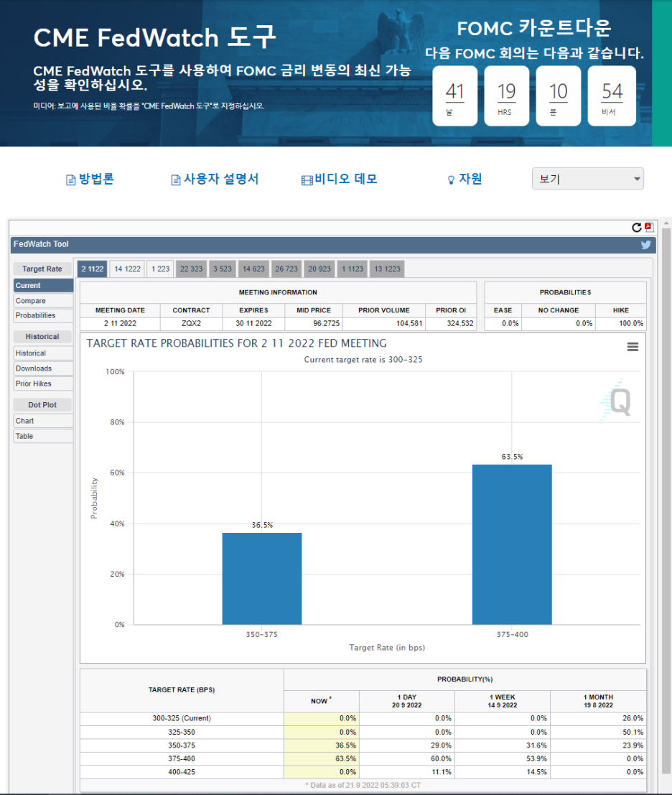Select the 2 1122 meeting tab

92,269
